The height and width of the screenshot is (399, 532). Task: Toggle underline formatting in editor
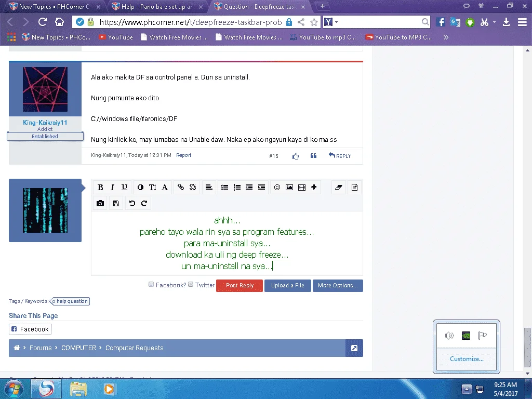click(x=125, y=187)
